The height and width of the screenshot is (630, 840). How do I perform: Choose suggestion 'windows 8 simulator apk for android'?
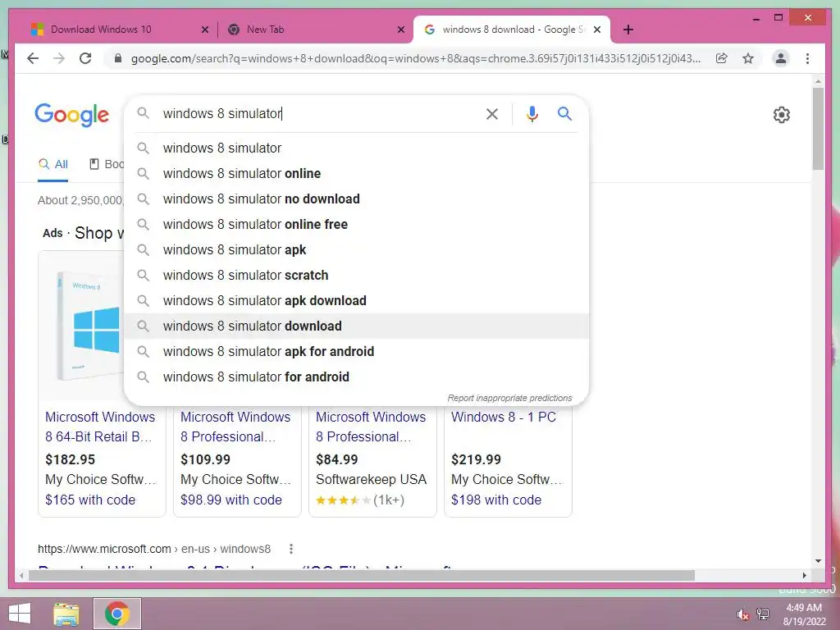point(356,351)
